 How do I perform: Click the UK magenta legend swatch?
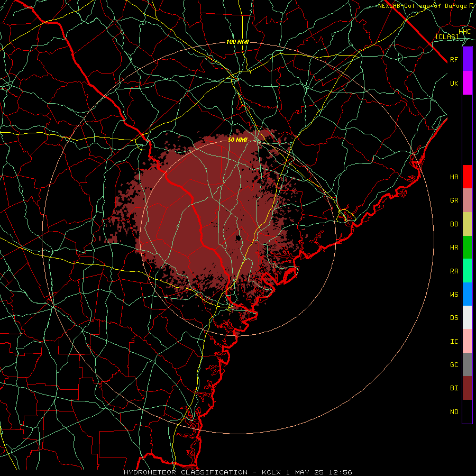[467, 83]
